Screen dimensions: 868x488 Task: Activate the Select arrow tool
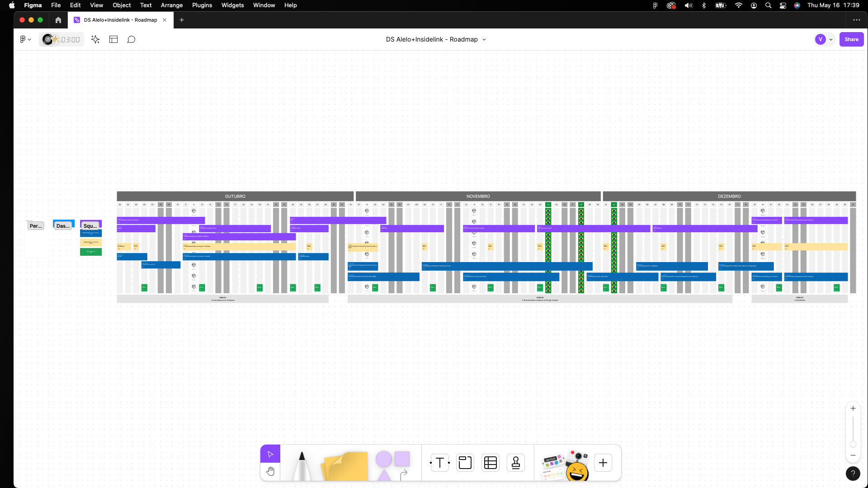[x=270, y=454]
